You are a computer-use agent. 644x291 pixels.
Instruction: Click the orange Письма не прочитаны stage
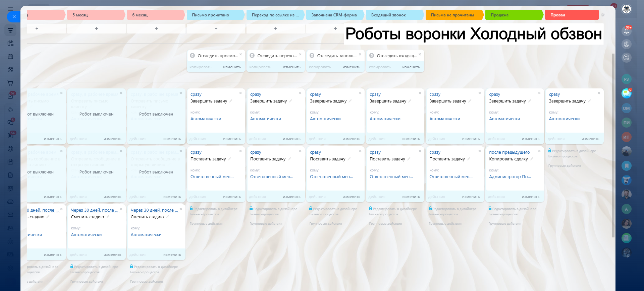coord(453,15)
